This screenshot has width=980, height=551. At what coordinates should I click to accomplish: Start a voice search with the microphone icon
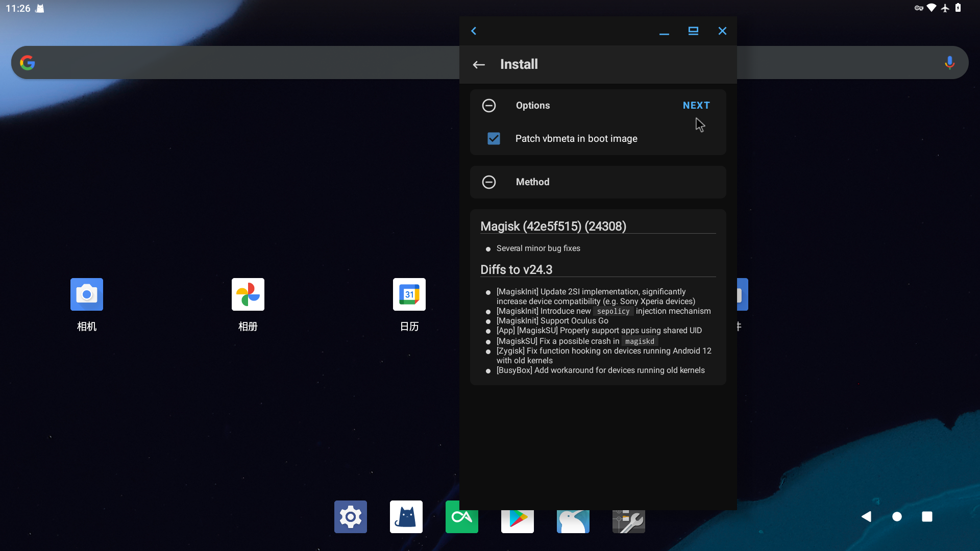click(x=949, y=62)
